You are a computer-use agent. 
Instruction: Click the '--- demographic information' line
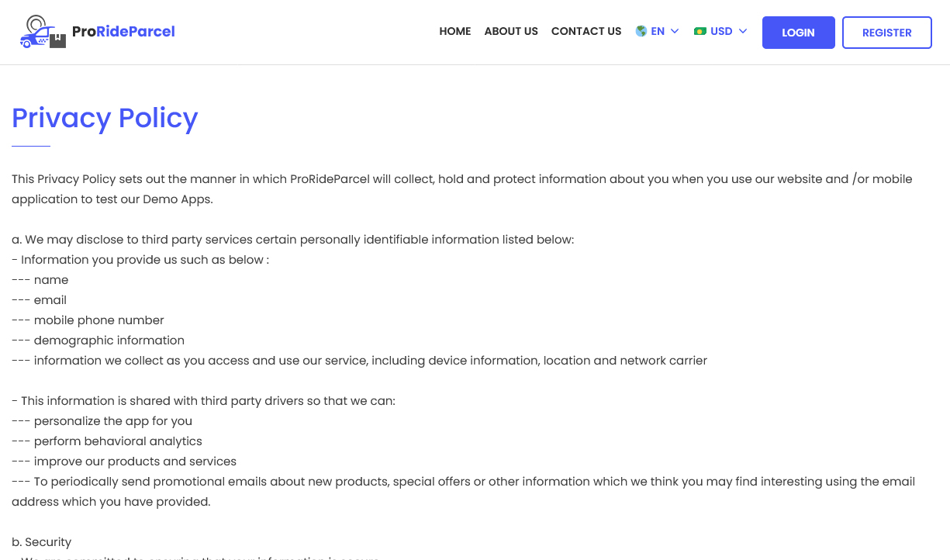click(98, 340)
